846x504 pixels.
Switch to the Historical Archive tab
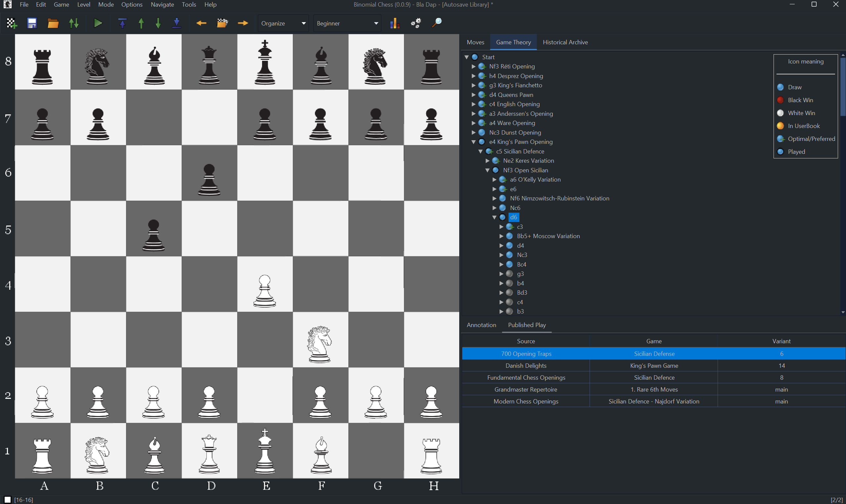point(565,42)
